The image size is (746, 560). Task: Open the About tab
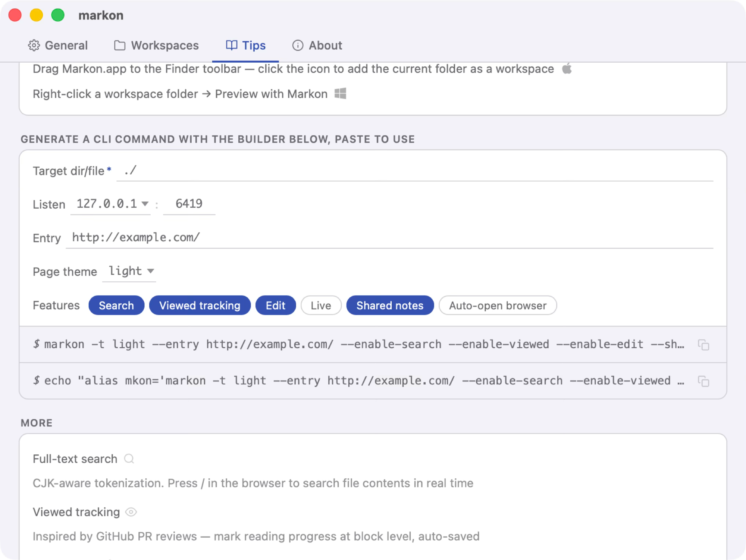point(317,46)
